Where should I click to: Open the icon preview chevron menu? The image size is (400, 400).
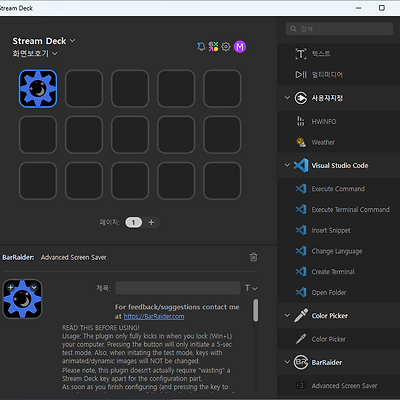pos(34,287)
